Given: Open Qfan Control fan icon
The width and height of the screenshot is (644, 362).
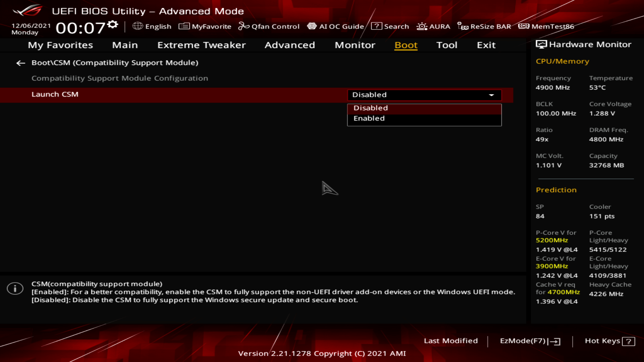Looking at the screenshot, I should pos(244,26).
